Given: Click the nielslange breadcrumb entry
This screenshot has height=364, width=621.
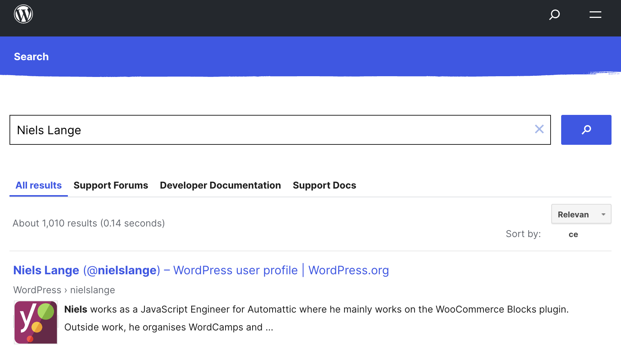Looking at the screenshot, I should (x=92, y=290).
